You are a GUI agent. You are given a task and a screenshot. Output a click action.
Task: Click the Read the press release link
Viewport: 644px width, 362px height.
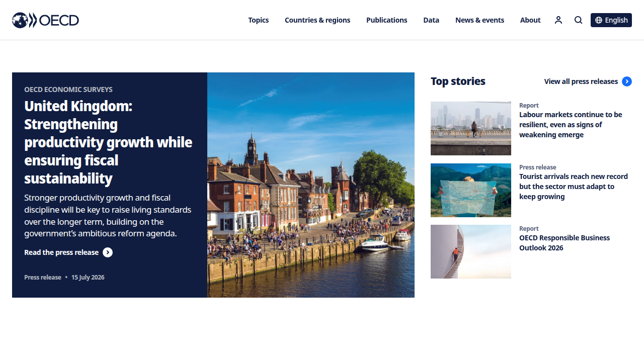pos(61,252)
